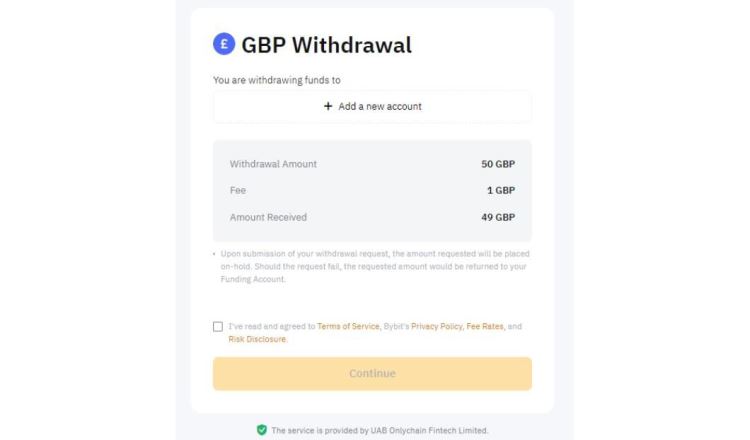Click the green shield verification icon
Image resolution: width=750 pixels, height=440 pixels.
click(262, 430)
